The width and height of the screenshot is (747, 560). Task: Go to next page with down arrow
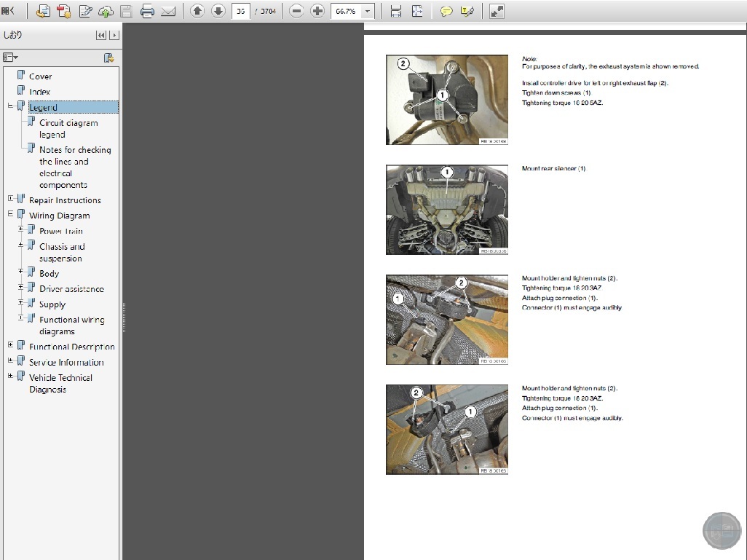tap(218, 11)
